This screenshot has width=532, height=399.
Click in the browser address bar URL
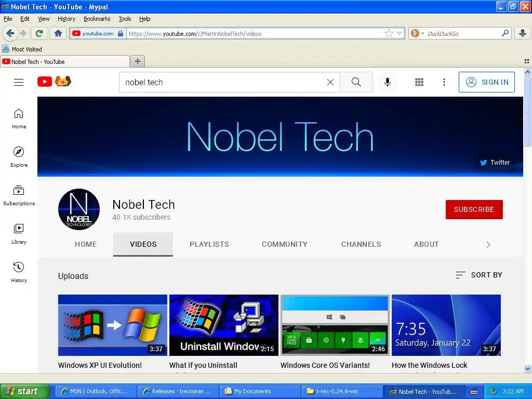click(x=256, y=34)
